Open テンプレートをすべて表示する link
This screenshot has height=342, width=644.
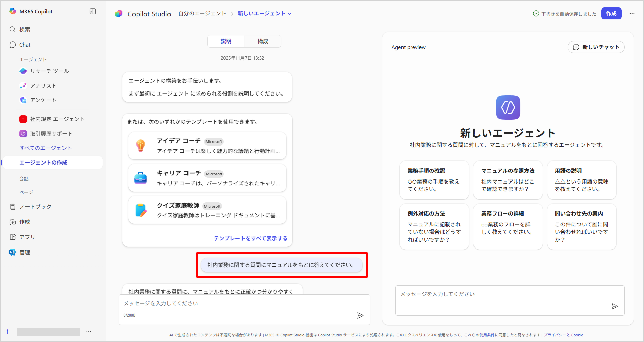point(250,238)
